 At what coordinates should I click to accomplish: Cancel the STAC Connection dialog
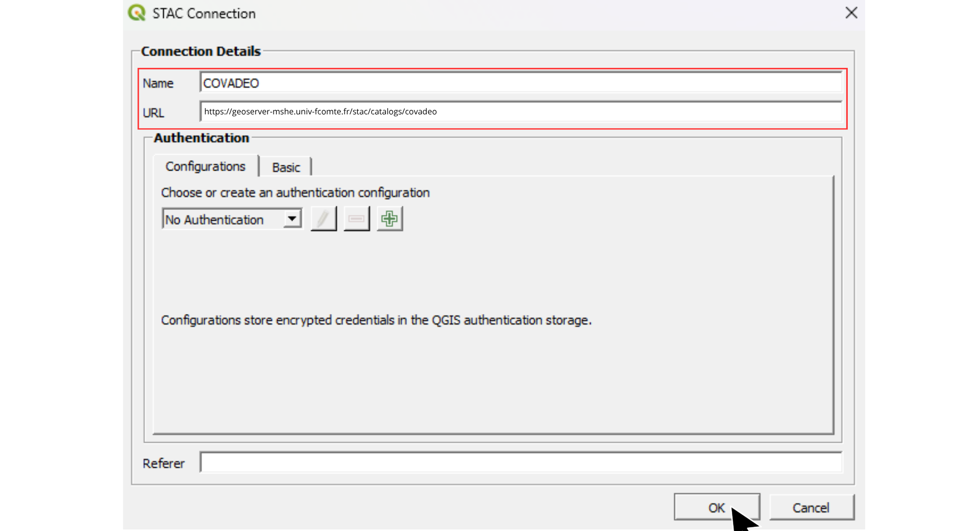click(x=811, y=507)
